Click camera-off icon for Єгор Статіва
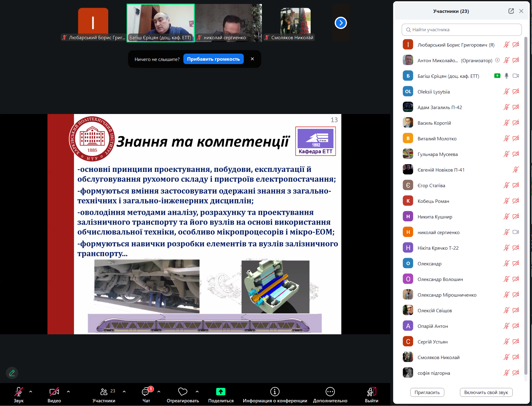The image size is (532, 406). (x=516, y=185)
